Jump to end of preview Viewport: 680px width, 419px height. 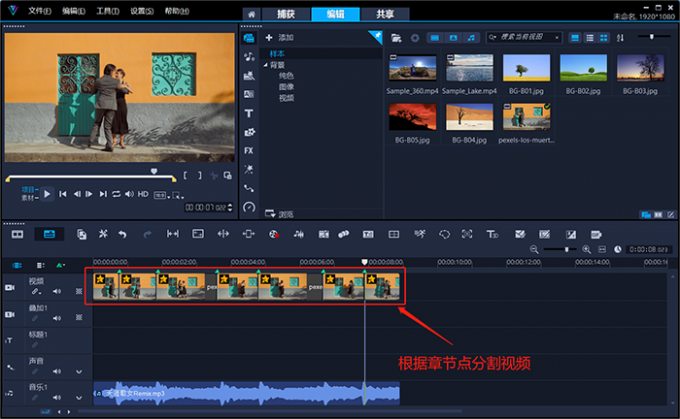(103, 194)
